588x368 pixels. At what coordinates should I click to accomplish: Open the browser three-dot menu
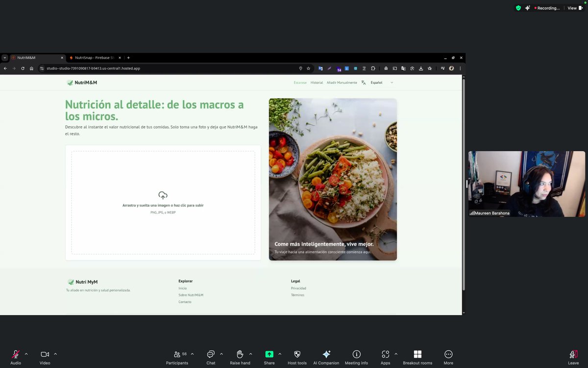(x=460, y=68)
